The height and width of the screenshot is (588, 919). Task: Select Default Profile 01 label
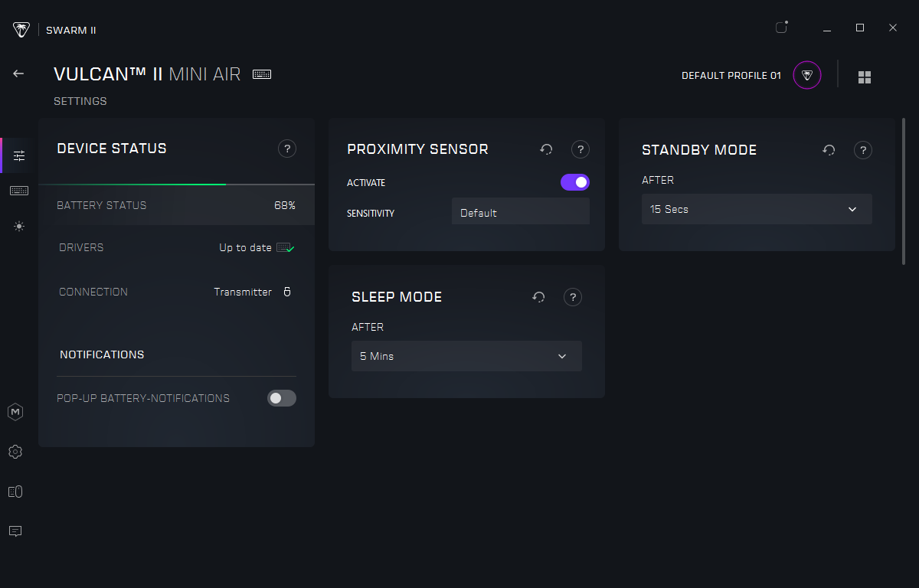point(731,76)
